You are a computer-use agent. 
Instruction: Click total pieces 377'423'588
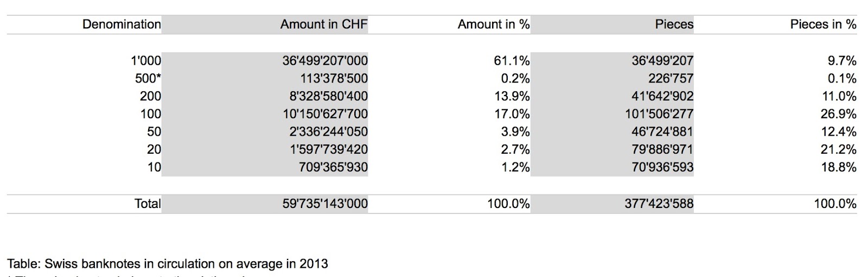(659, 204)
